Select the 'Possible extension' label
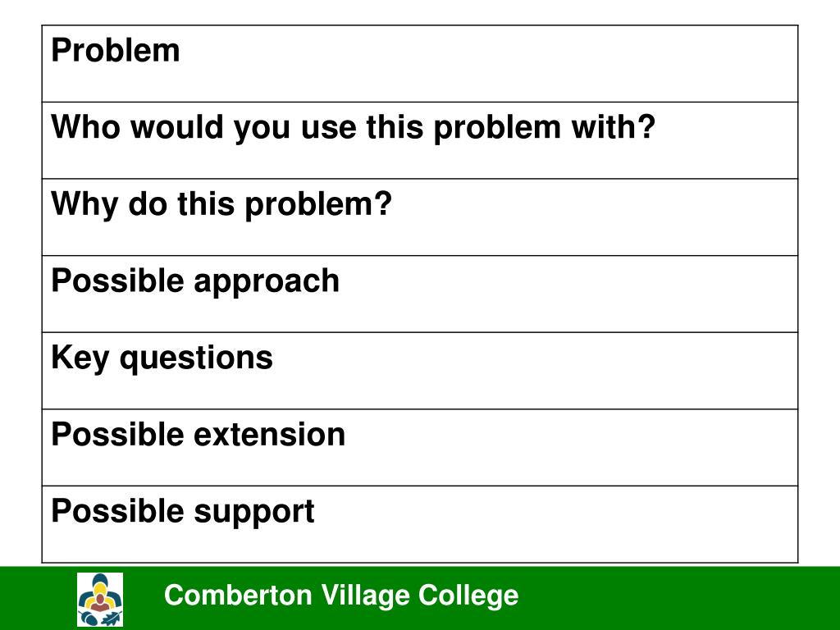Image resolution: width=840 pixels, height=630 pixels. 198,435
